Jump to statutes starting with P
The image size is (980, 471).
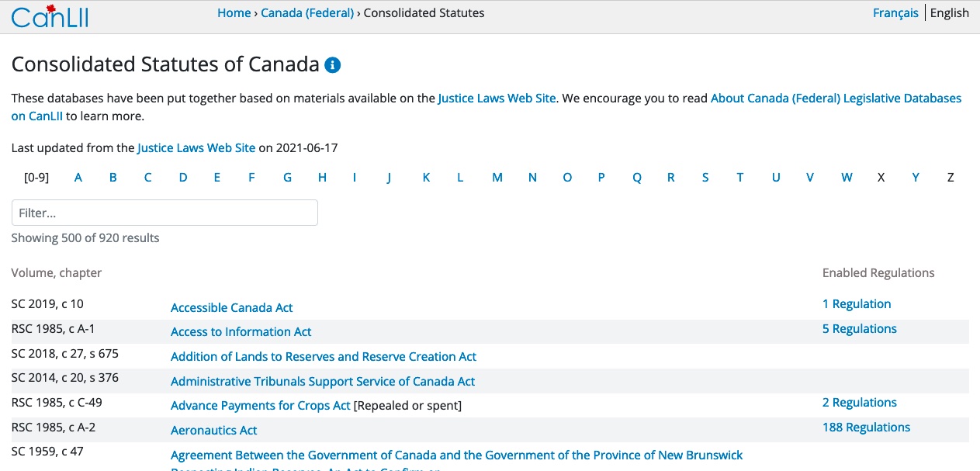(x=601, y=178)
